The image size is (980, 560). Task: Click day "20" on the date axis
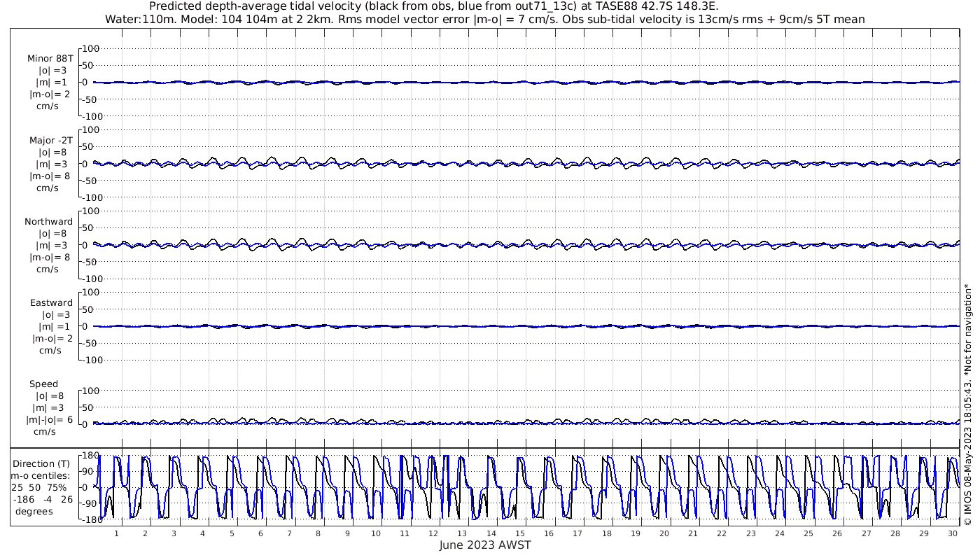pos(664,533)
